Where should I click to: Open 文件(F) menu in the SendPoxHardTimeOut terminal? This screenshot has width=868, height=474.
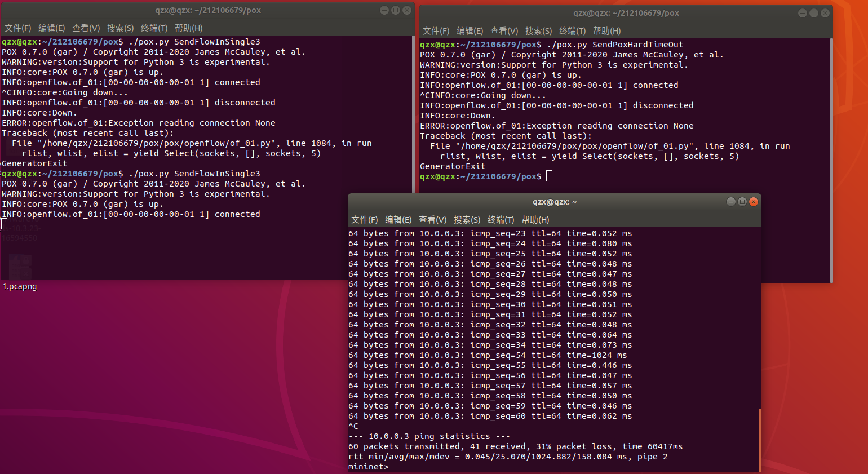pyautogui.click(x=436, y=31)
